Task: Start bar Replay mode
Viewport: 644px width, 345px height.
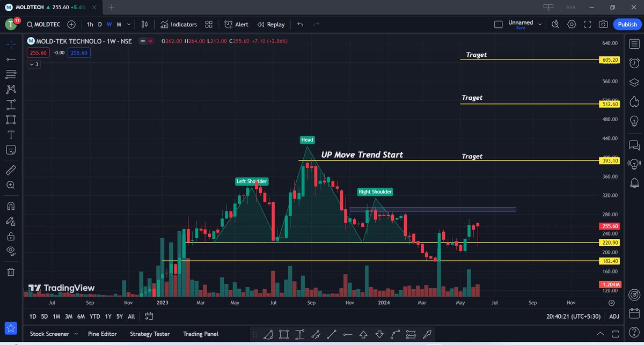Action: click(x=271, y=25)
